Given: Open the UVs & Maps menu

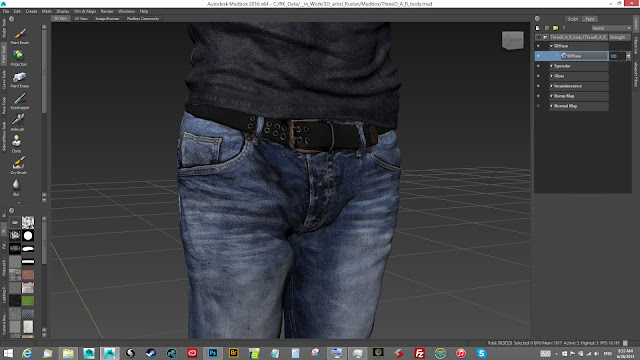Looking at the screenshot, I should pyautogui.click(x=85, y=11).
